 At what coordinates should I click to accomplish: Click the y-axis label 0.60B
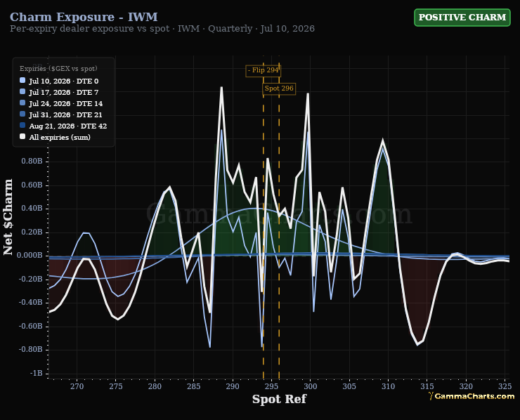pos(32,185)
